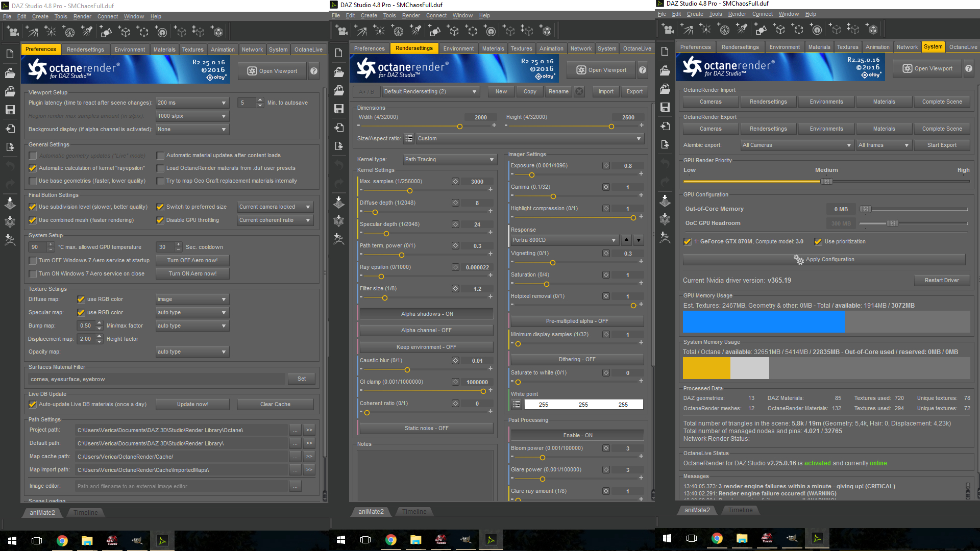Open the Size/Aspect ratio preset list icon
Image resolution: width=980 pixels, height=551 pixels.
tap(409, 139)
